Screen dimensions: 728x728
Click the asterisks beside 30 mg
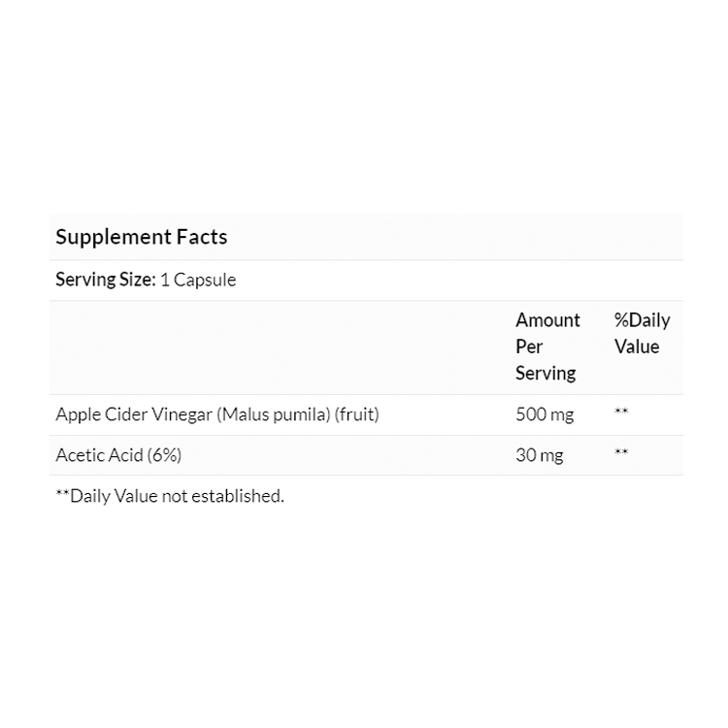[x=621, y=453]
